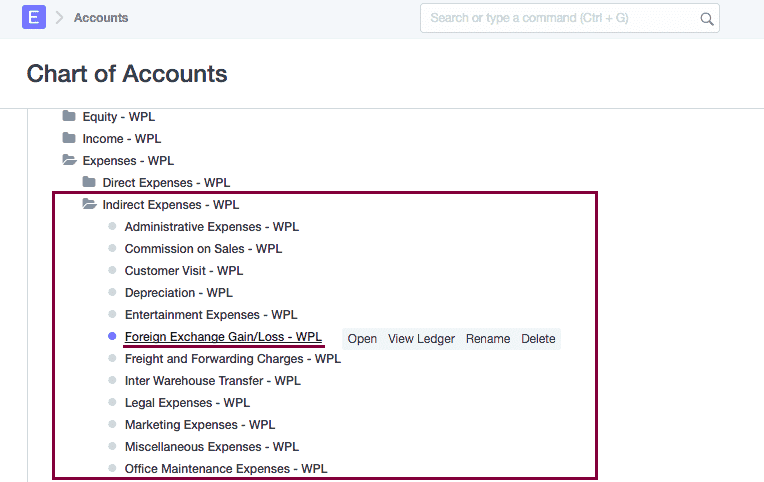View Ledger for Foreign Exchange Gain/Loss
Image resolution: width=764 pixels, height=482 pixels.
tap(421, 339)
